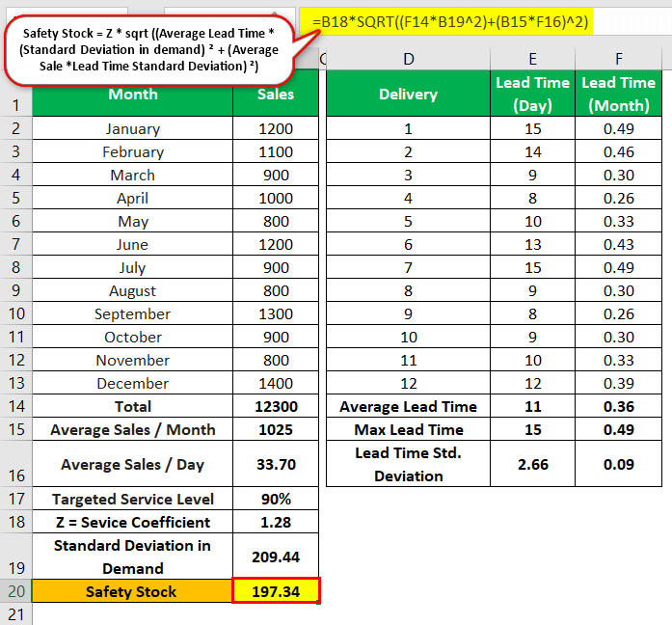Click the Month header cell
The height and width of the screenshot is (625, 672).
[132, 94]
